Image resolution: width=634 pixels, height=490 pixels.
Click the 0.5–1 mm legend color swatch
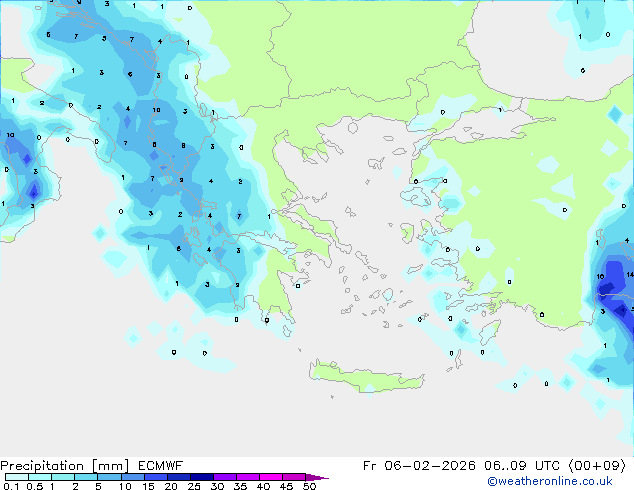tap(40, 477)
